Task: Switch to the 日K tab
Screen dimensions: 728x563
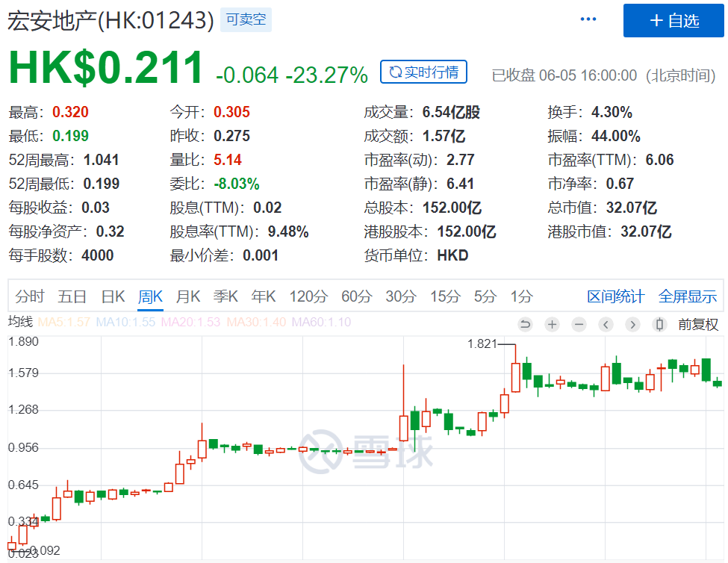Action: [x=113, y=296]
